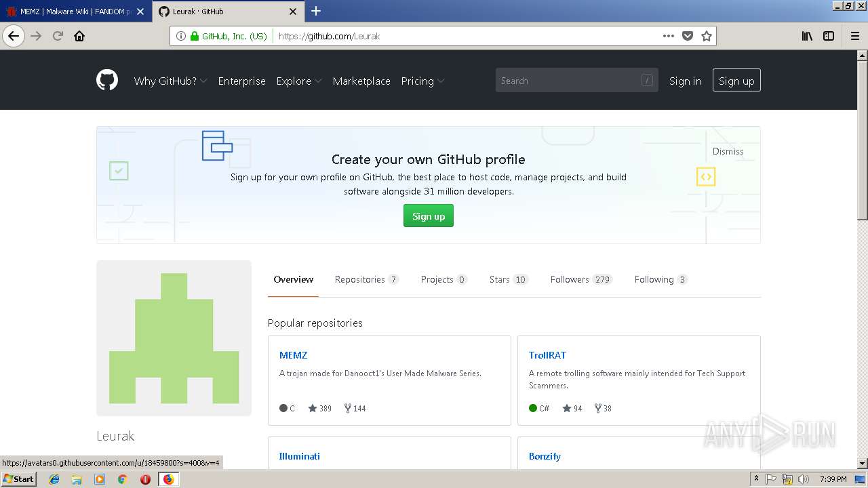Expand the Why GitHub? dropdown
Viewport: 868px width, 488px height.
click(170, 81)
